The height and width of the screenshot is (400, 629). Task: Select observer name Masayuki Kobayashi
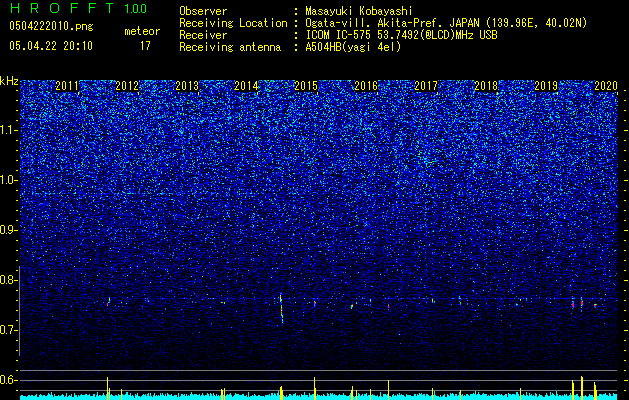tap(359, 11)
